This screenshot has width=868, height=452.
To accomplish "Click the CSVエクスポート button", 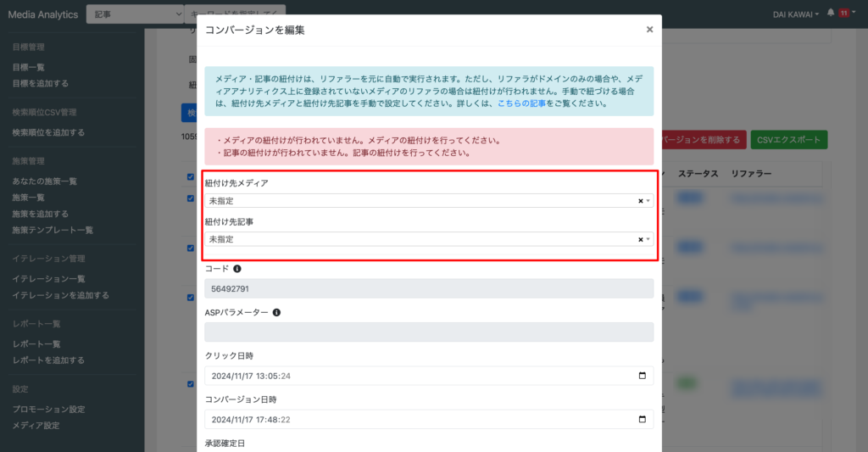I will click(789, 140).
